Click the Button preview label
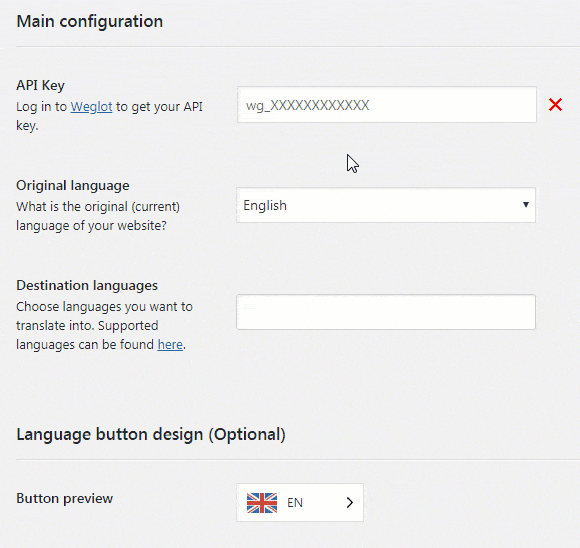Viewport: 580px width, 548px height. (64, 498)
